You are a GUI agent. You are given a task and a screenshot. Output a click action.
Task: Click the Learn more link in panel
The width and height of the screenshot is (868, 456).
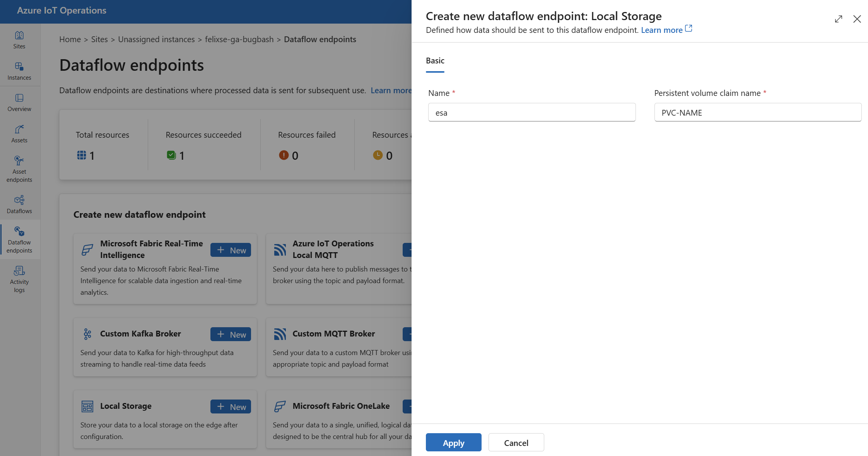[666, 29]
